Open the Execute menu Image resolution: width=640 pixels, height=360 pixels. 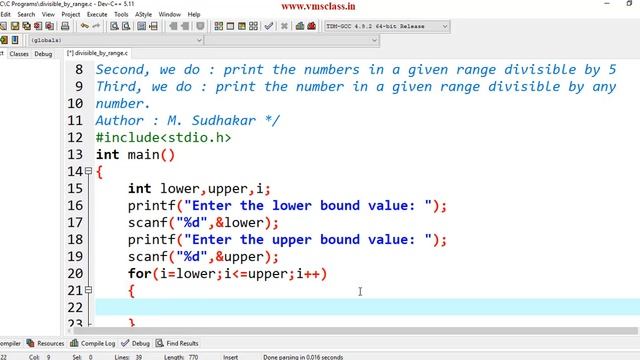97,14
